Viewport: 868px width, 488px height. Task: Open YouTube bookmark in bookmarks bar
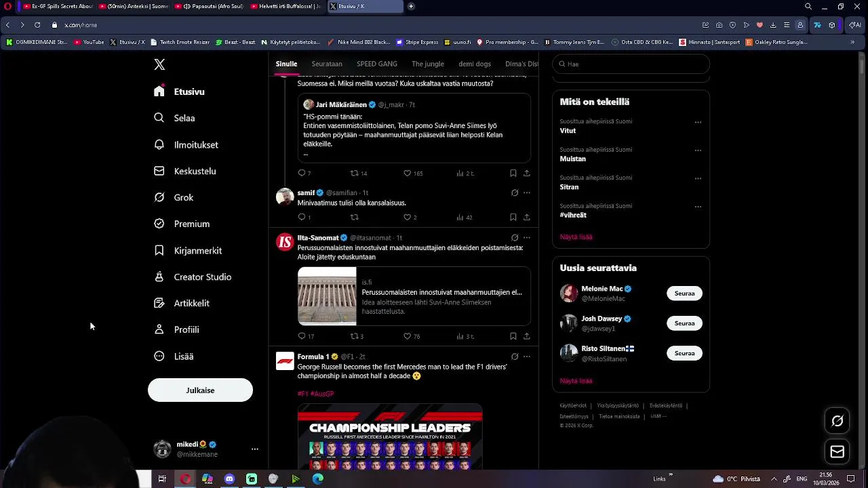90,42
